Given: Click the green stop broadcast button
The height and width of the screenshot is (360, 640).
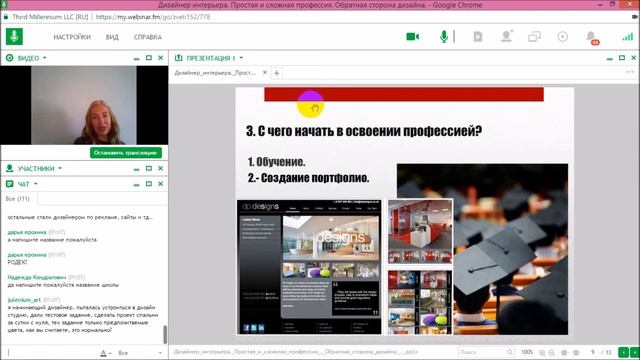Looking at the screenshot, I should click(126, 153).
